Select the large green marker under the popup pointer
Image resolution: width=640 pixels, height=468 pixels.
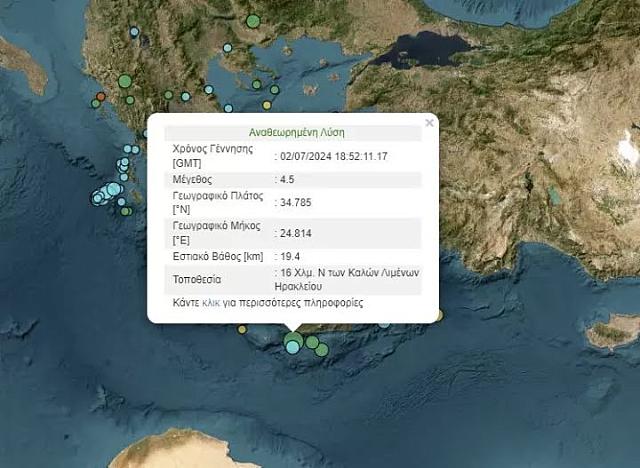294,340
